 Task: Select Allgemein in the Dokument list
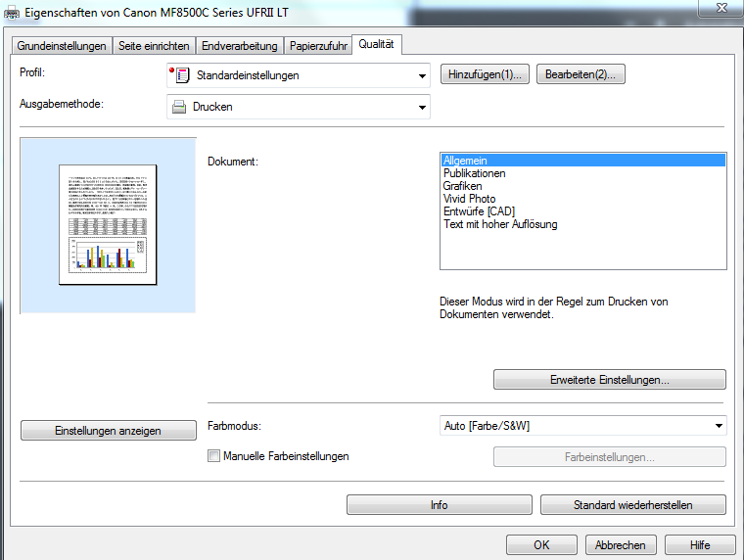[x=583, y=161]
